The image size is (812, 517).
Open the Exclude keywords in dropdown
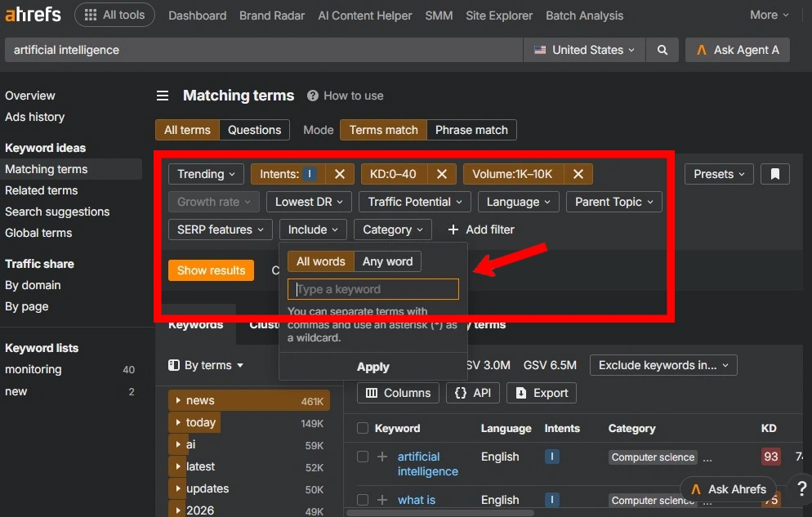(663, 365)
